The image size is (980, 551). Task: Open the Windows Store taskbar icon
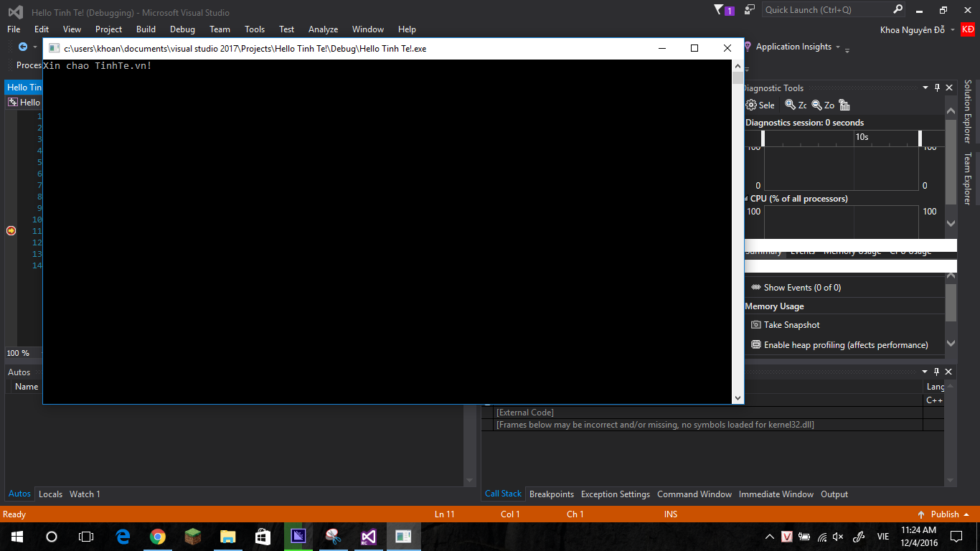click(x=263, y=536)
